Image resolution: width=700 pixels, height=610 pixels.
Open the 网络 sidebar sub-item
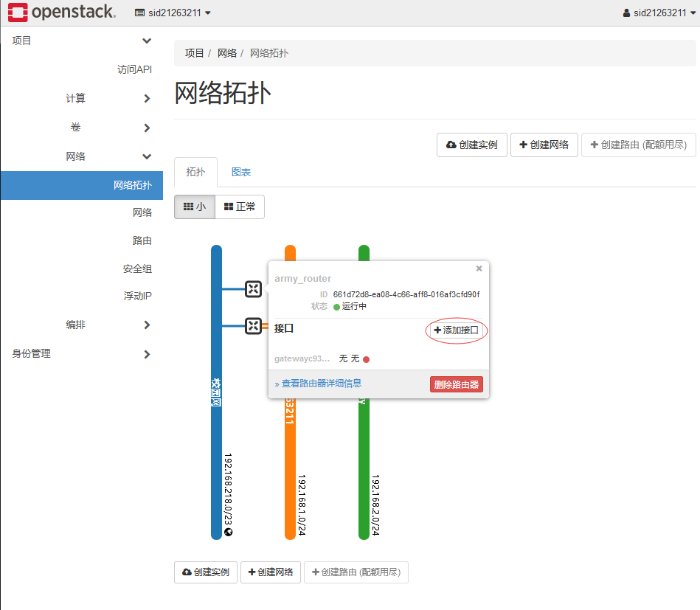[x=142, y=212]
